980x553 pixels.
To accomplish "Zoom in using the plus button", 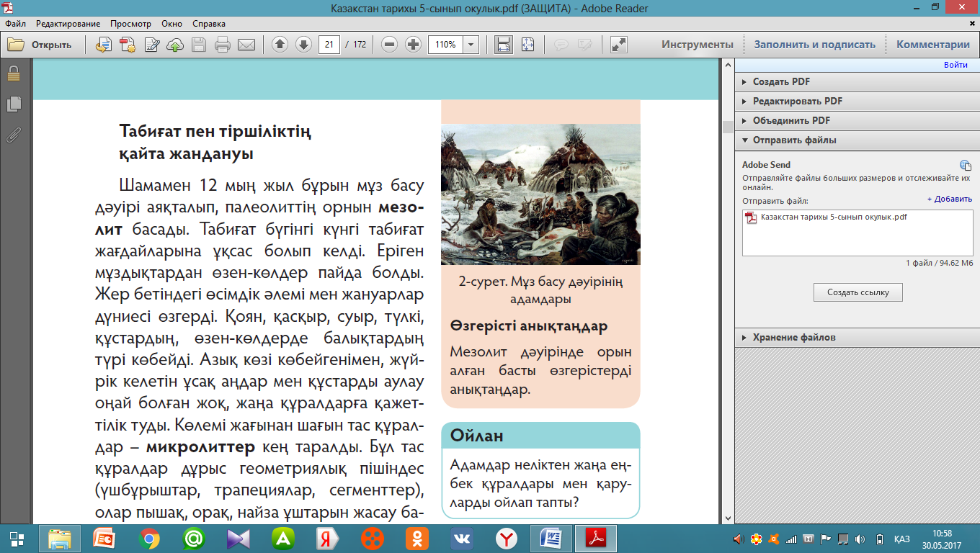I will point(413,45).
